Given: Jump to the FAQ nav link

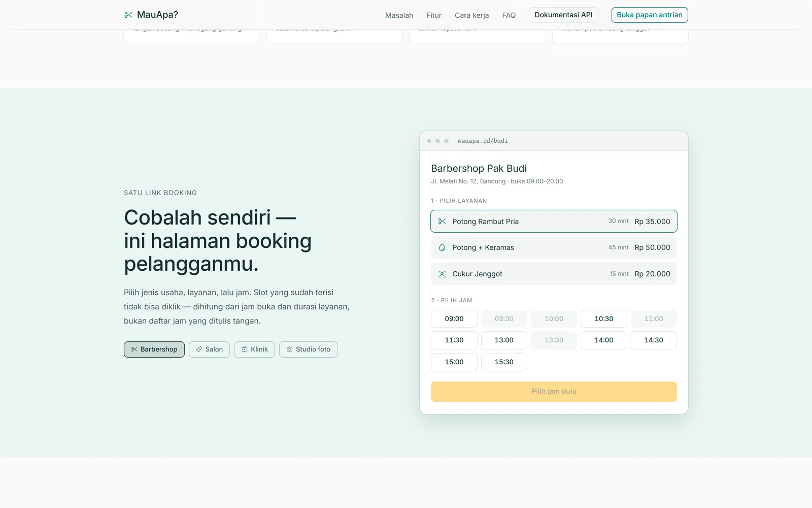Looking at the screenshot, I should (x=509, y=15).
